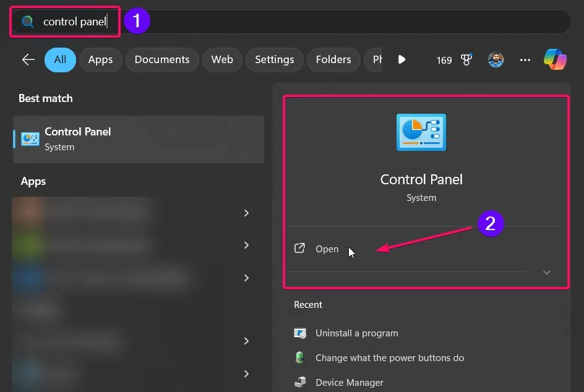Open the three-dot more options menu
584x392 pixels.
[525, 60]
